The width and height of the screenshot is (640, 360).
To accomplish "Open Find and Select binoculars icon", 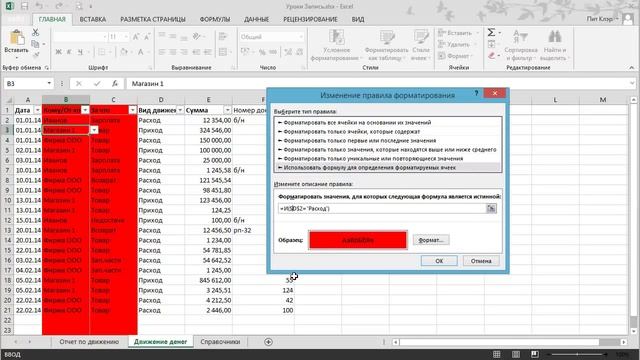I will tap(554, 37).
